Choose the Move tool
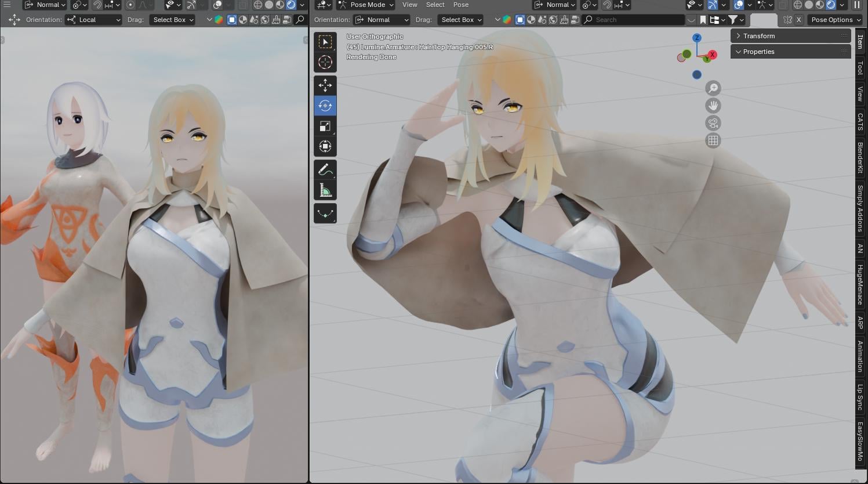Screen dimensions: 868x484 click(x=325, y=85)
